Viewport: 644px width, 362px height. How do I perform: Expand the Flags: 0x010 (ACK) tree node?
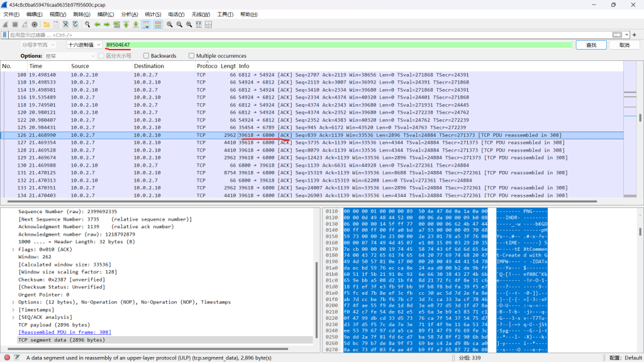point(13,250)
